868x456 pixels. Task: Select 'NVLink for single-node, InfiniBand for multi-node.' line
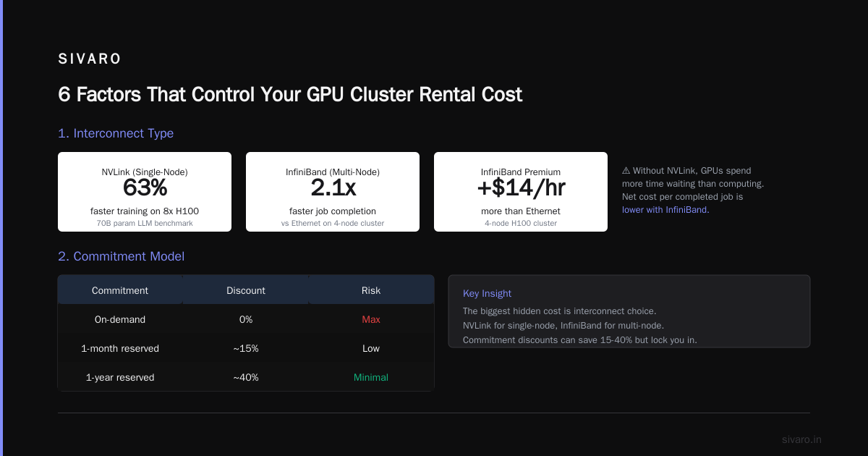click(563, 326)
